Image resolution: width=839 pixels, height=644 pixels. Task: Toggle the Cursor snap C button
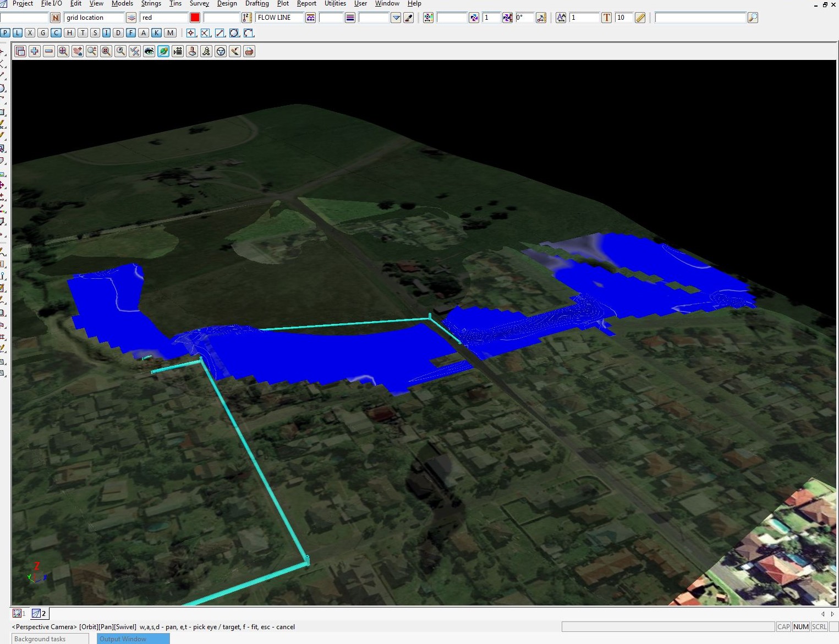[x=56, y=33]
